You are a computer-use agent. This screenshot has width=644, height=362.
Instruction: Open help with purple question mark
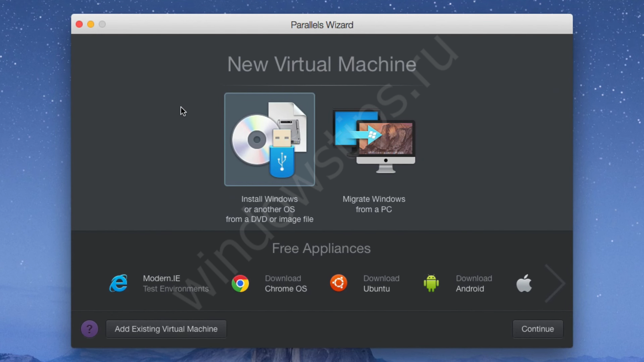click(x=89, y=329)
